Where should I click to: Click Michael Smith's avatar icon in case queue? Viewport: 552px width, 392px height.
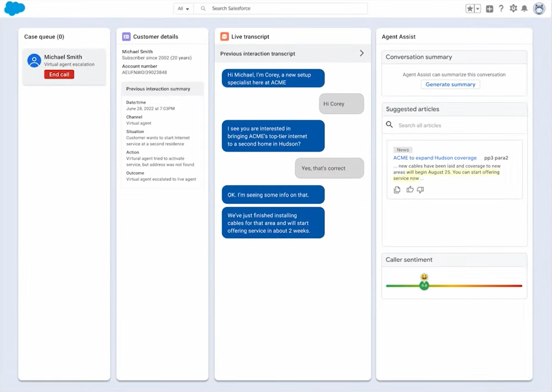(x=34, y=60)
